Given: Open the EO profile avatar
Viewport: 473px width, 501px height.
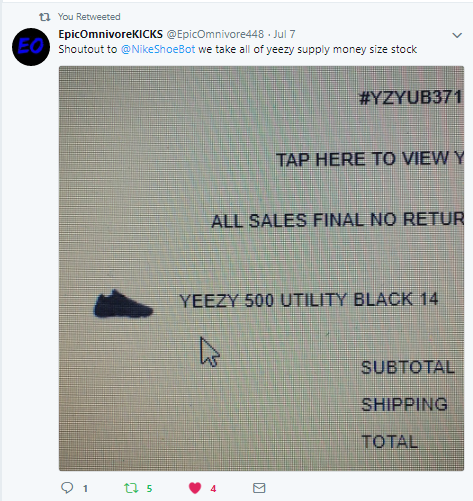Looking at the screenshot, I should (31, 47).
